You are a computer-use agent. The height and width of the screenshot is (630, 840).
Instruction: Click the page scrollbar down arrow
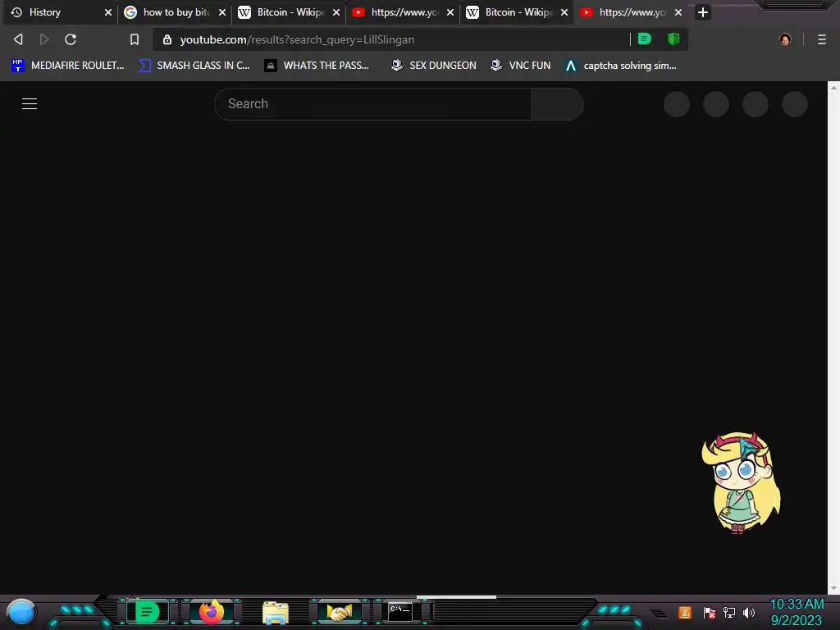point(833,588)
